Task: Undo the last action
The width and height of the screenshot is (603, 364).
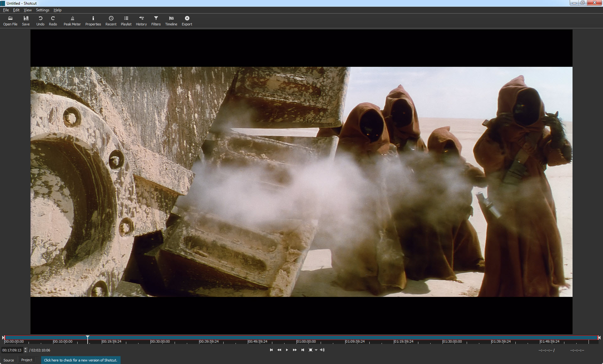Action: [40, 21]
